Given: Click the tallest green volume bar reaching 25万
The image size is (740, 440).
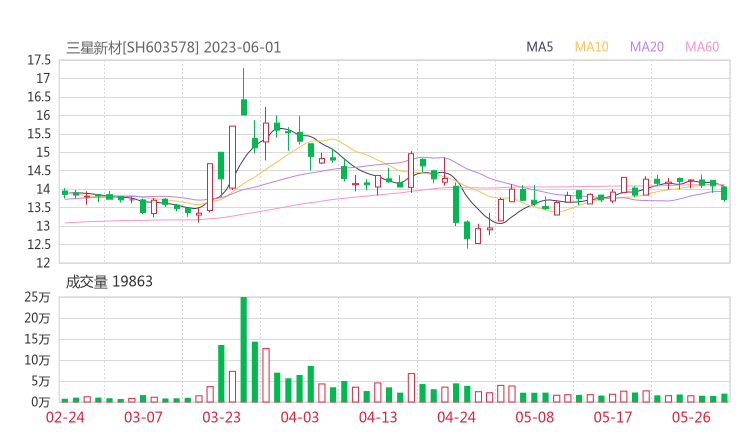Looking at the screenshot, I should 244,349.
